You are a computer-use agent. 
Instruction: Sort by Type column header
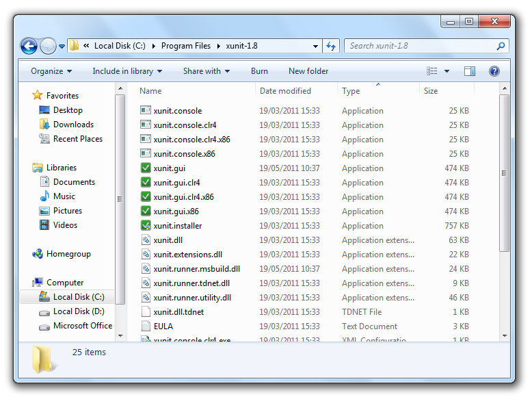(351, 91)
